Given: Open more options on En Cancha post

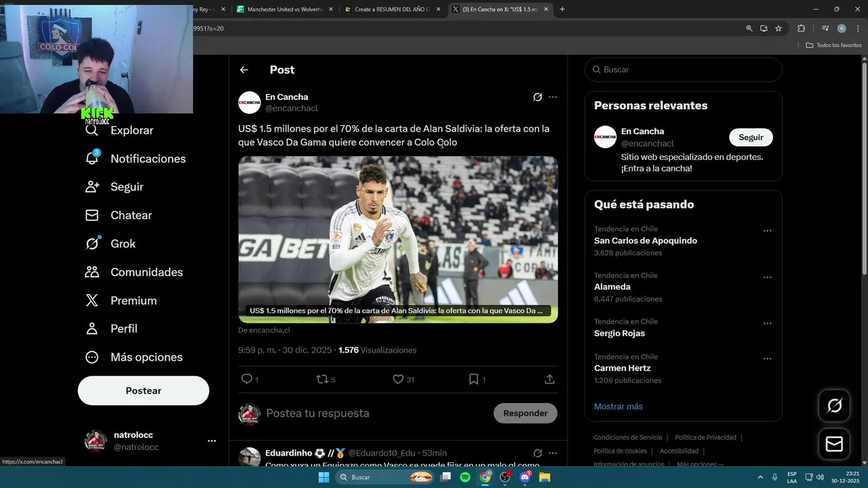Looking at the screenshot, I should tap(553, 97).
